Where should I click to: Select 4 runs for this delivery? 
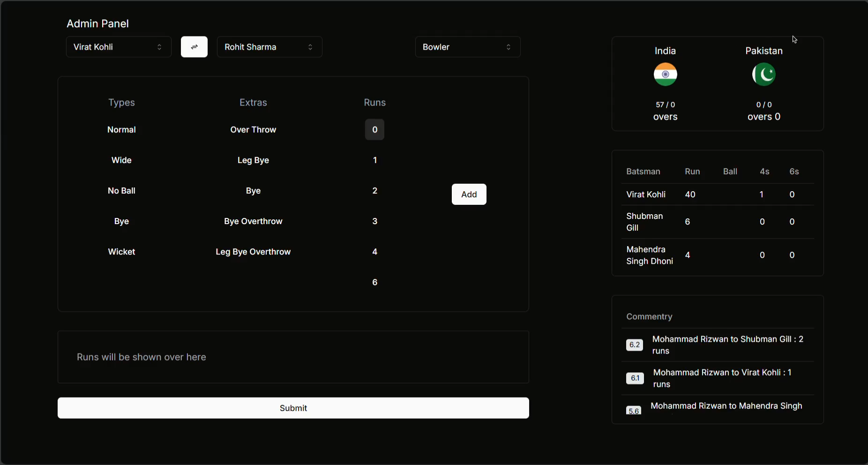[374, 252]
